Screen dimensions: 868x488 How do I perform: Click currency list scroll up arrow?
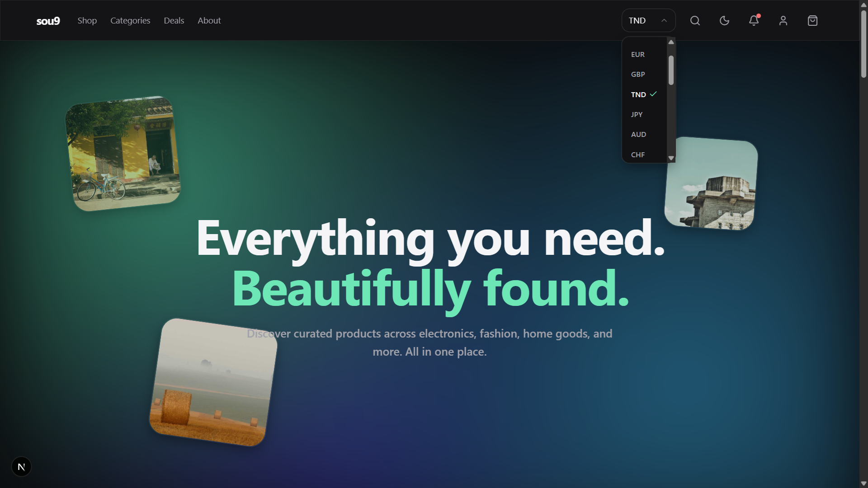point(671,42)
